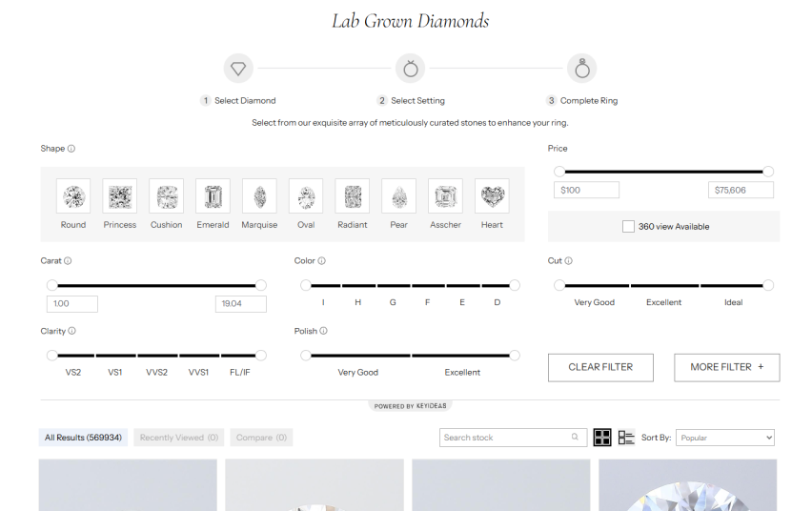Click the search magnifier icon
Screen dimensions: 812x511
point(575,437)
